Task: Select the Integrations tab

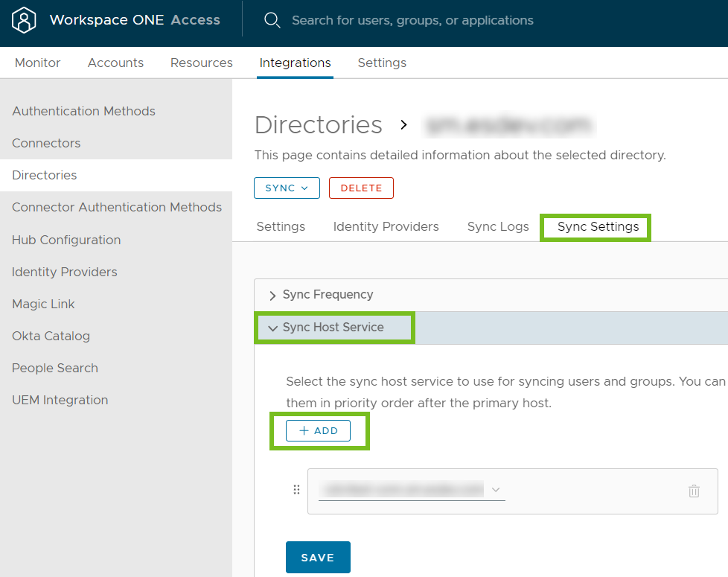Action: tap(296, 63)
